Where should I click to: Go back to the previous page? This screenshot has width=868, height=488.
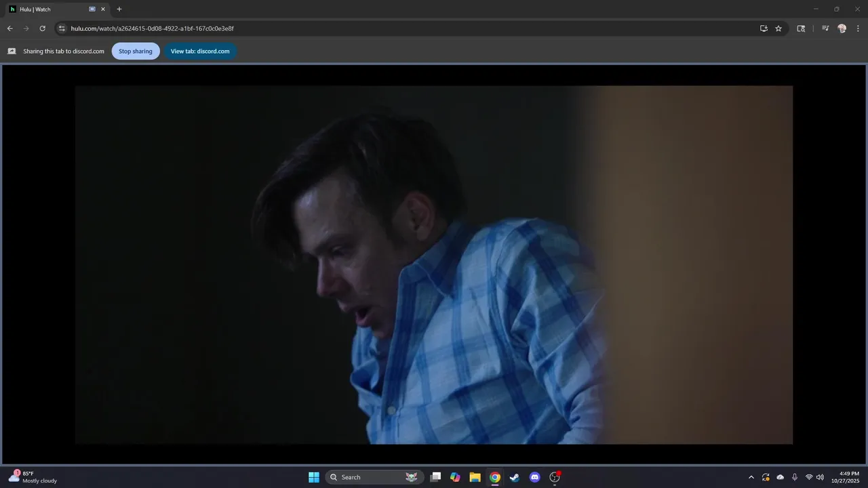point(9,28)
